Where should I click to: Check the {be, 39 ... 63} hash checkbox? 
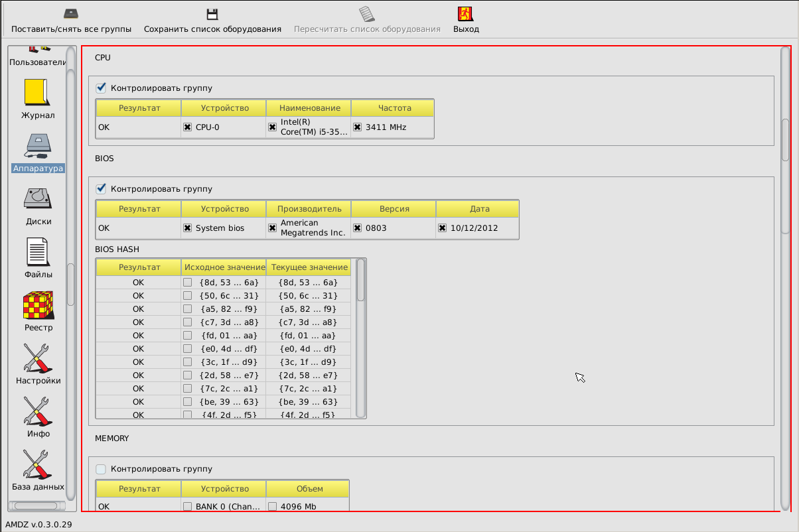[188, 401]
